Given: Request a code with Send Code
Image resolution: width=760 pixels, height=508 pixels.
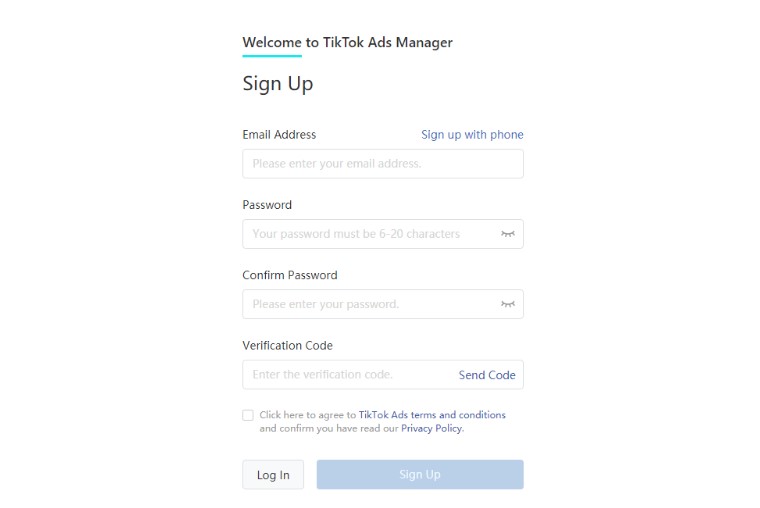Looking at the screenshot, I should pos(487,375).
